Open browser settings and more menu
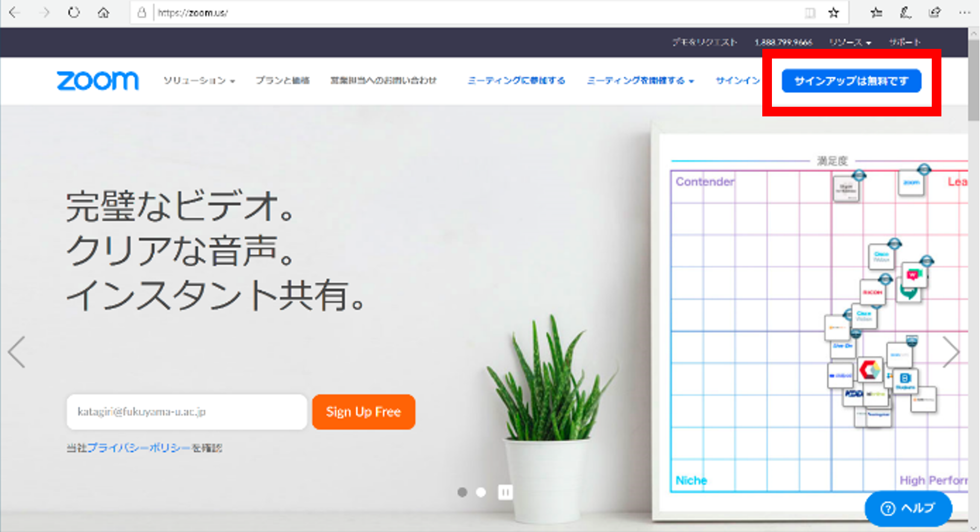 [x=964, y=13]
